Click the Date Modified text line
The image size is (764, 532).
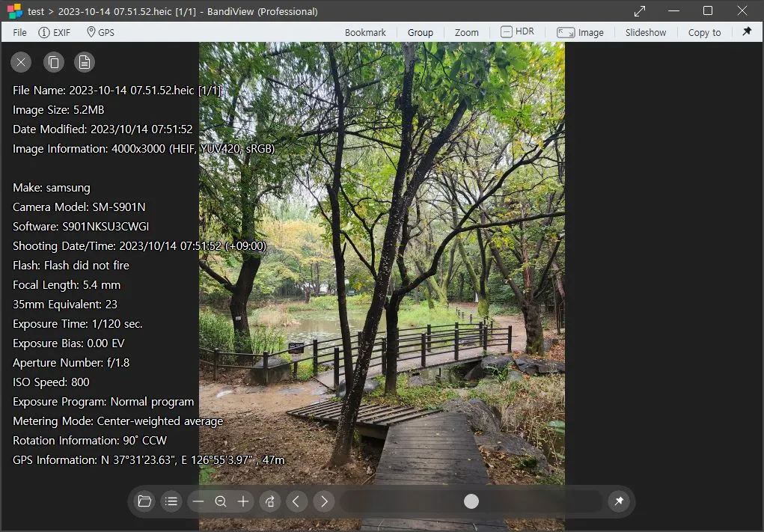point(103,129)
